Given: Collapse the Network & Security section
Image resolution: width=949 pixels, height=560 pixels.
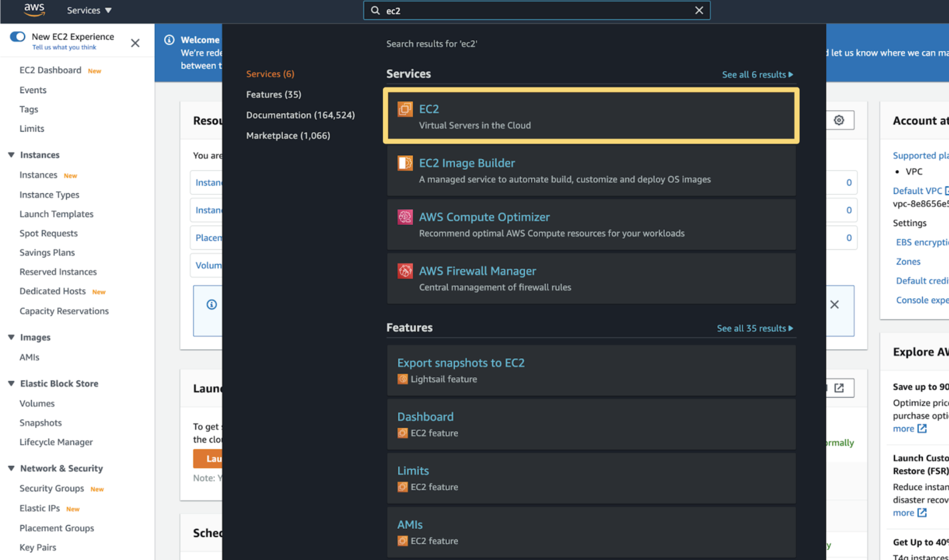Looking at the screenshot, I should click(11, 468).
